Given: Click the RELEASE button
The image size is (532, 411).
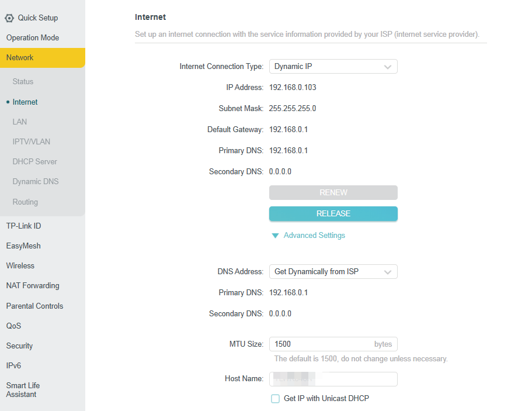Looking at the screenshot, I should pyautogui.click(x=333, y=214).
